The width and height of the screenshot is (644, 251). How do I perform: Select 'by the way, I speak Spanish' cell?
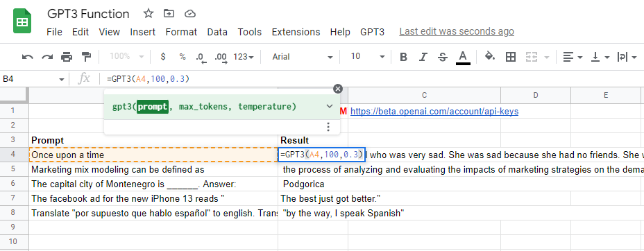(313, 214)
